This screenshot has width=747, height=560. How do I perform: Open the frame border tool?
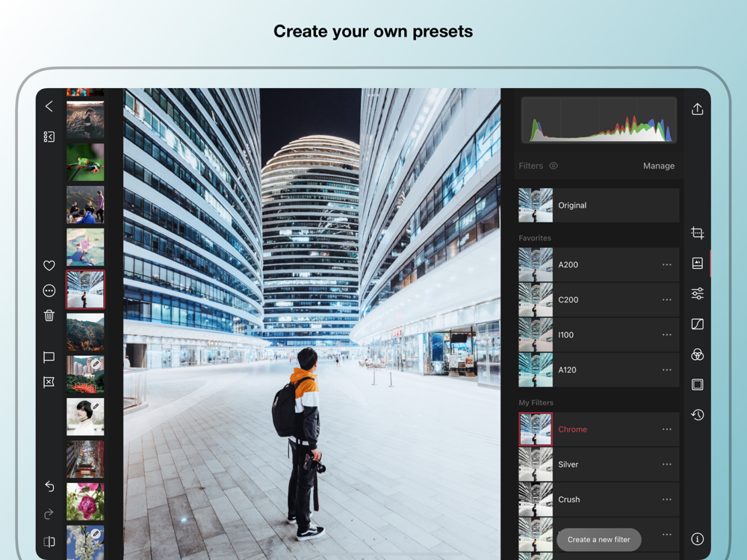click(698, 385)
